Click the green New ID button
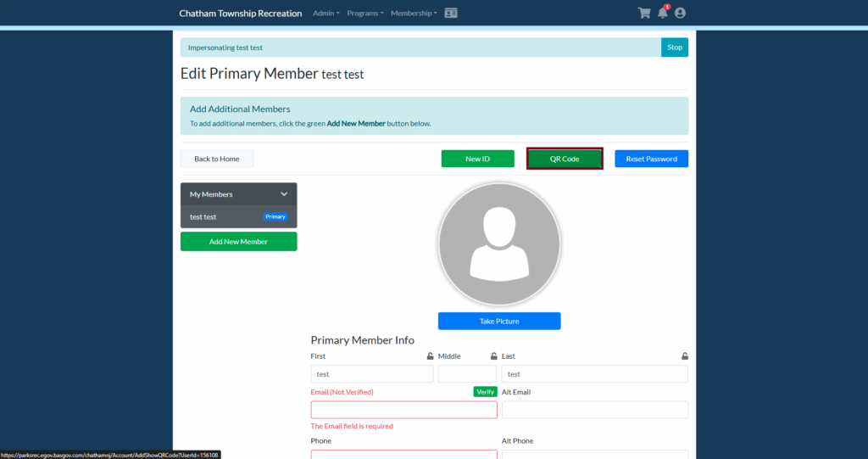The width and height of the screenshot is (868, 459). tap(477, 159)
